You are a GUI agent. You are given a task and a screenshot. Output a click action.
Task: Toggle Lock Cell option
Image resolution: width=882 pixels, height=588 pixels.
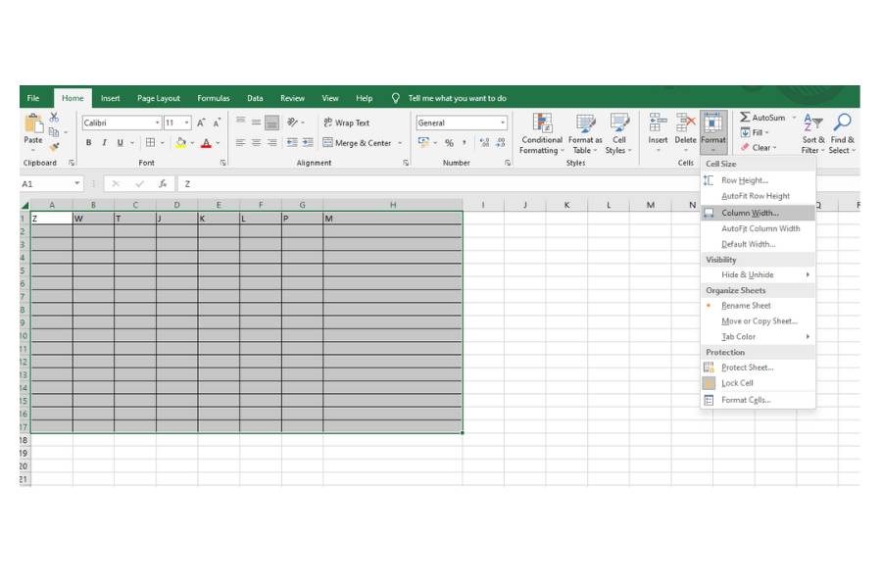coord(758,383)
